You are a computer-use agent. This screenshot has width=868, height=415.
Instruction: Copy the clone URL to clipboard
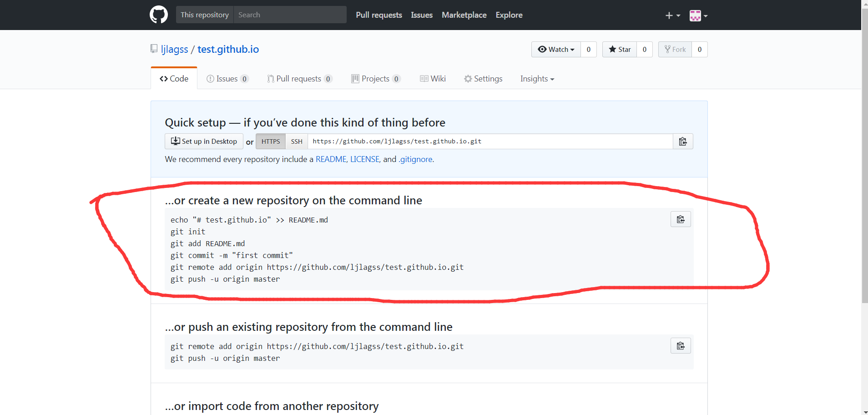683,141
